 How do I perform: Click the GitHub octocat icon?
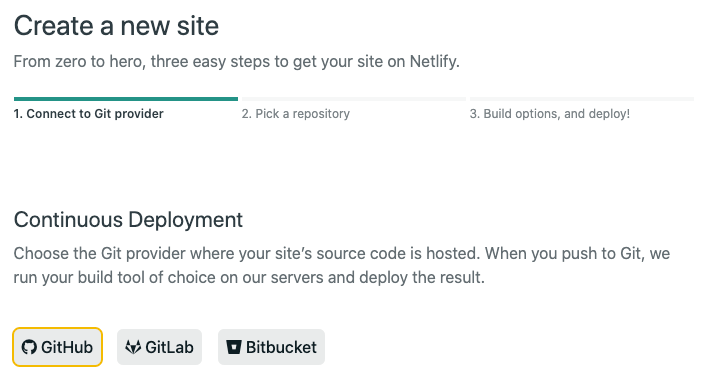(x=29, y=347)
